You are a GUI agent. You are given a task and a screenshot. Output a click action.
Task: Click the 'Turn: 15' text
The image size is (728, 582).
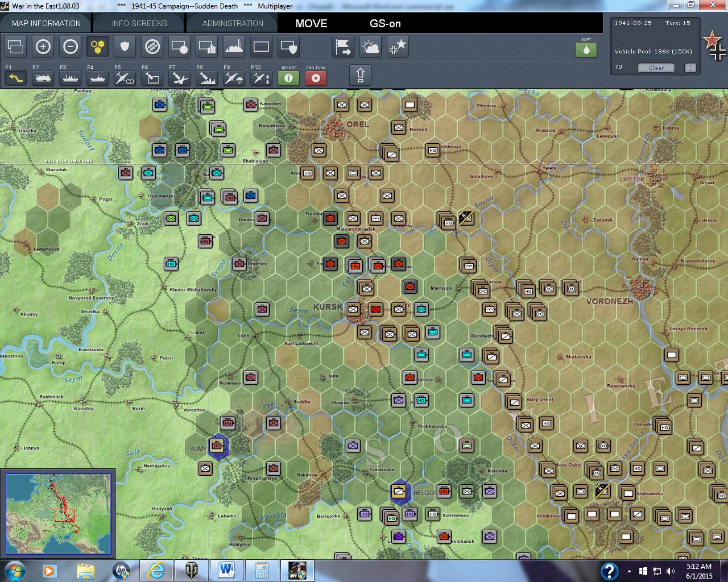[678, 23]
